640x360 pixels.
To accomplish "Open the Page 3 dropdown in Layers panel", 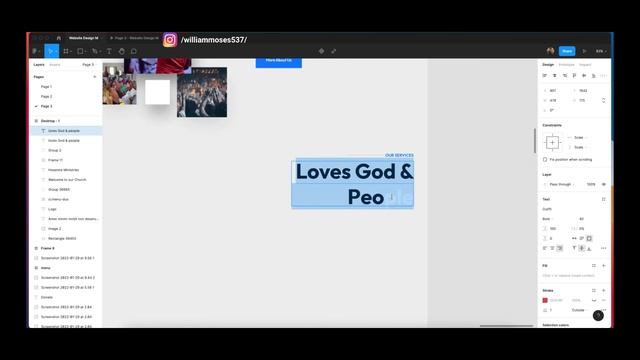I will tap(89, 64).
